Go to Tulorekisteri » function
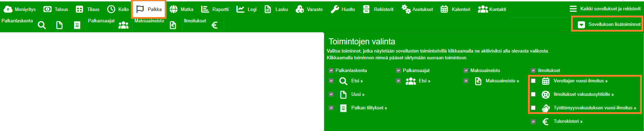This screenshot has width=644, height=131. pos(568,121)
